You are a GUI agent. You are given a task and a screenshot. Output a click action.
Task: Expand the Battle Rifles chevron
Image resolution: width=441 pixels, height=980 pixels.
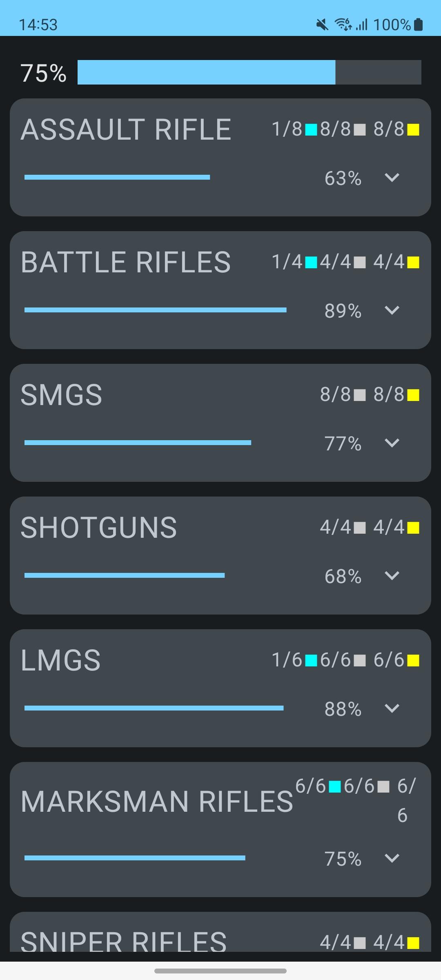coord(392,310)
